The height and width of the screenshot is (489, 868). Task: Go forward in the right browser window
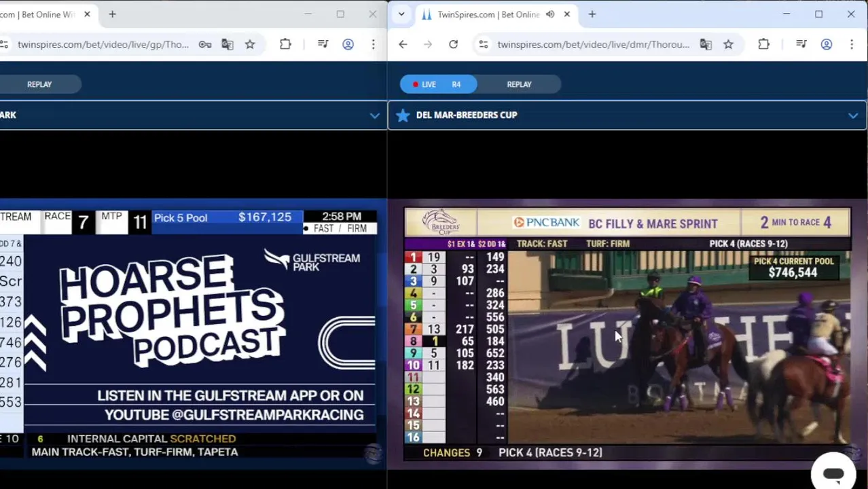(428, 44)
